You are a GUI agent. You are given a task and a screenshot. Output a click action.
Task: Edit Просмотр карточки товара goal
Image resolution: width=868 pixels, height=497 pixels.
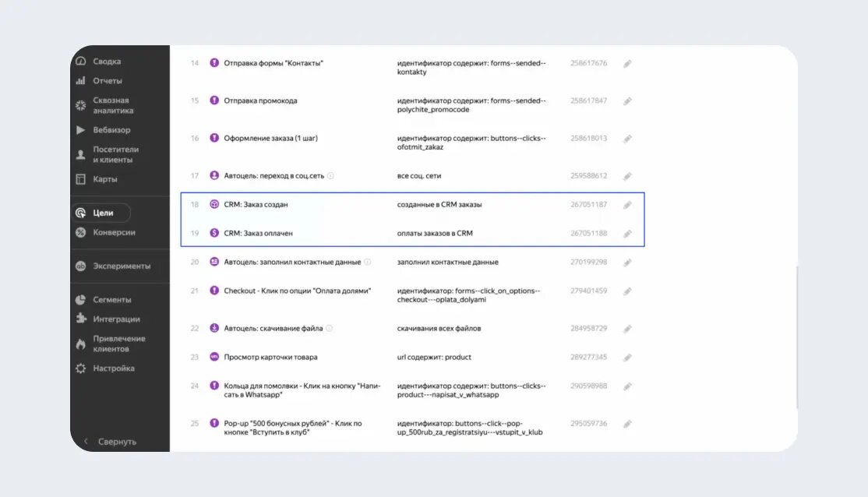coord(627,358)
